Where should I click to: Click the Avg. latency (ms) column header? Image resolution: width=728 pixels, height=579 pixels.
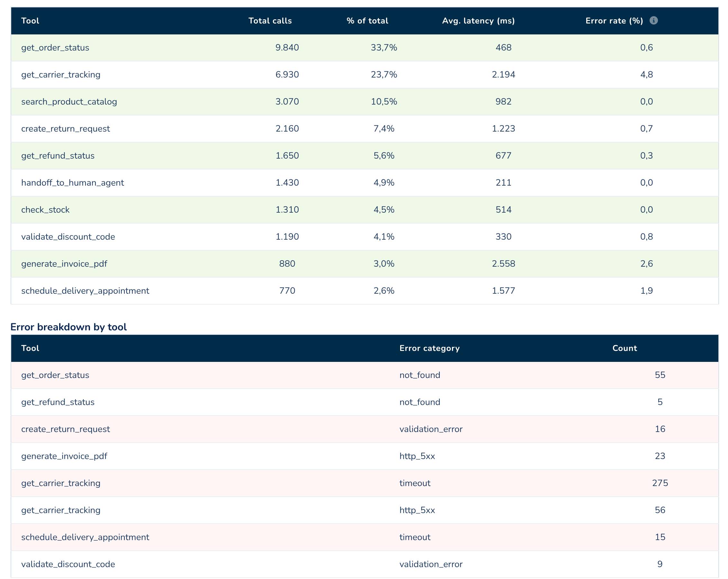(x=479, y=21)
